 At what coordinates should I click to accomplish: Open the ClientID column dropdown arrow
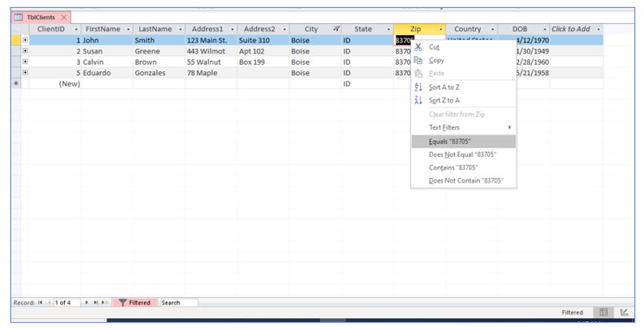76,30
